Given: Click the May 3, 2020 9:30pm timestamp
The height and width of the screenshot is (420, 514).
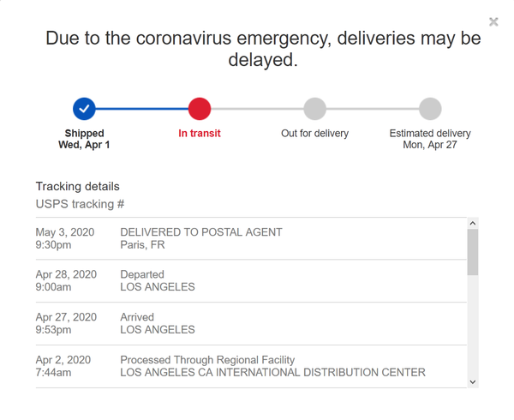Looking at the screenshot, I should click(x=65, y=238).
